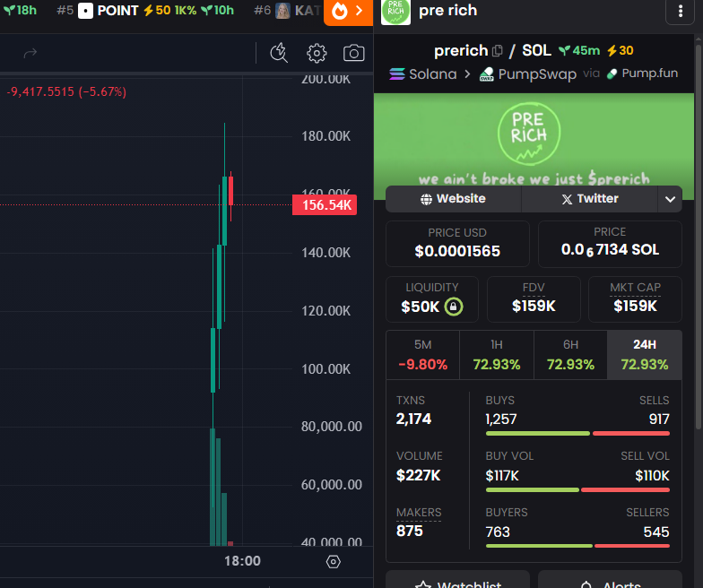Viewport: 703px width, 588px height.
Task: Click the FDV $159K box
Action: pyautogui.click(x=534, y=299)
